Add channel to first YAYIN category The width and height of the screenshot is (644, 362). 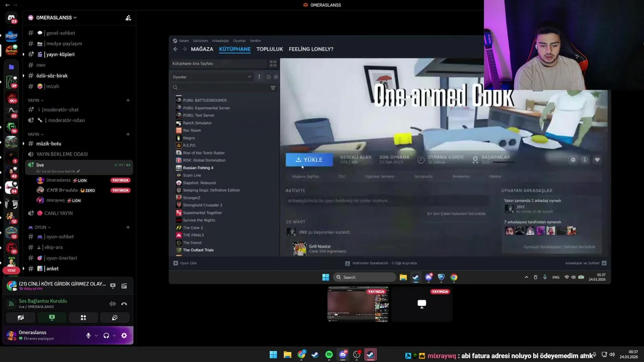[128, 100]
